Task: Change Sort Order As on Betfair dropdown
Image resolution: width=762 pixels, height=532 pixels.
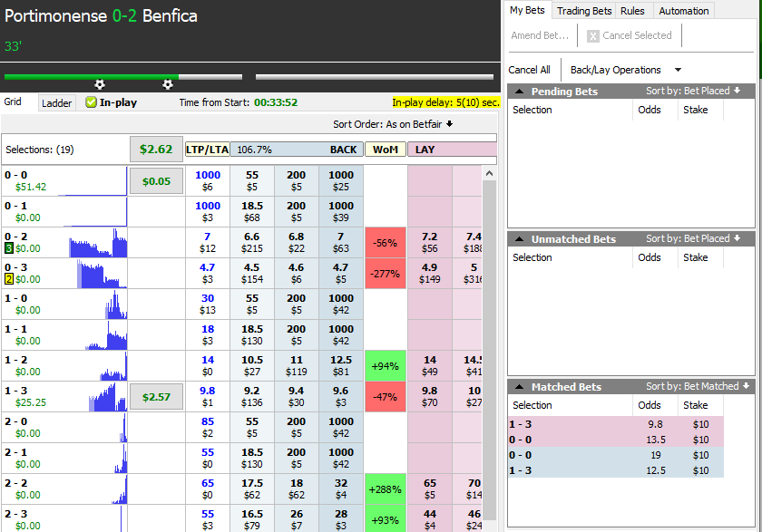Action: click(x=393, y=124)
